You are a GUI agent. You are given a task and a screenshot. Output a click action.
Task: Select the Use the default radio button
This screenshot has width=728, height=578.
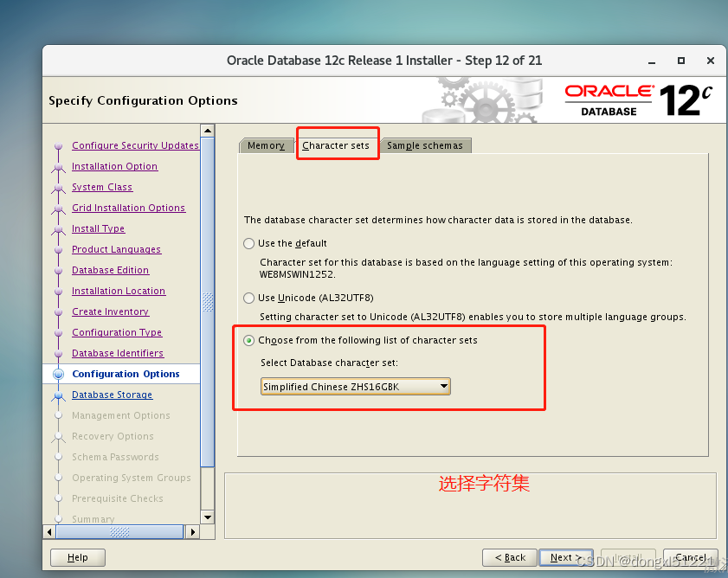249,243
